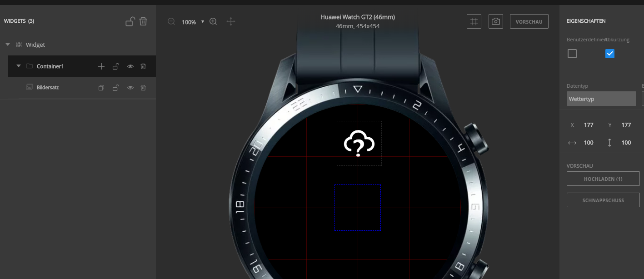
Task: Toggle the grid overlay
Action: [474, 21]
